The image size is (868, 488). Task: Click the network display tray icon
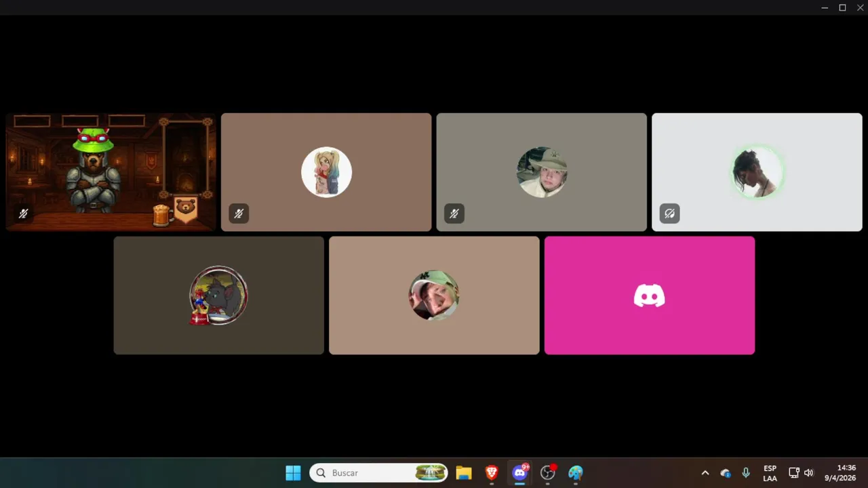794,473
